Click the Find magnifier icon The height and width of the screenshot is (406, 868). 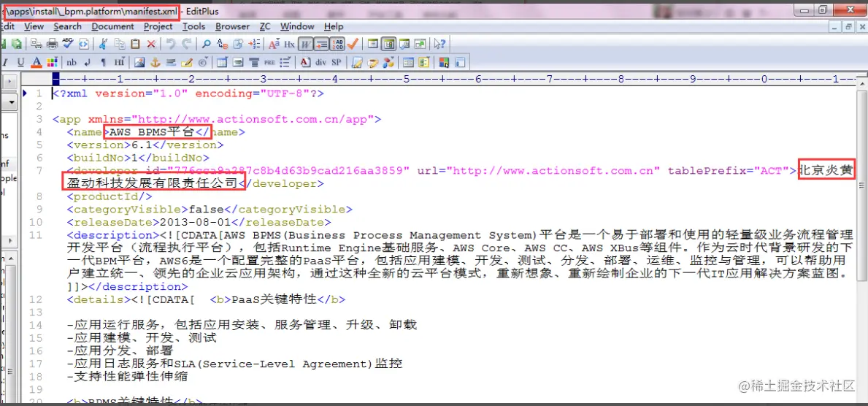206,45
